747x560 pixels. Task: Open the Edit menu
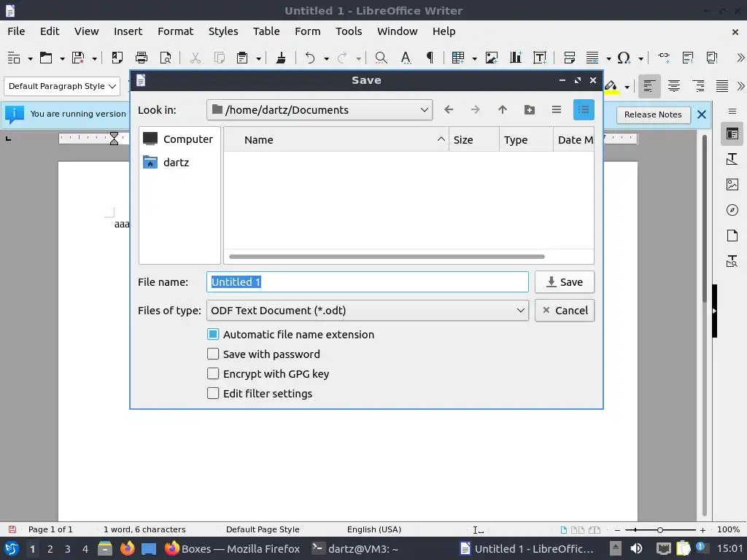[x=50, y=31]
